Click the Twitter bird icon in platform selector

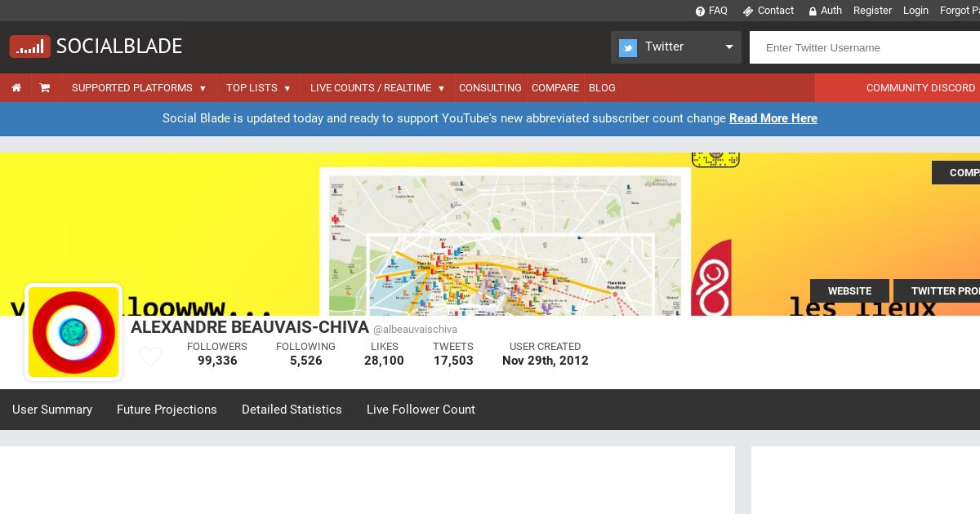[x=628, y=47]
